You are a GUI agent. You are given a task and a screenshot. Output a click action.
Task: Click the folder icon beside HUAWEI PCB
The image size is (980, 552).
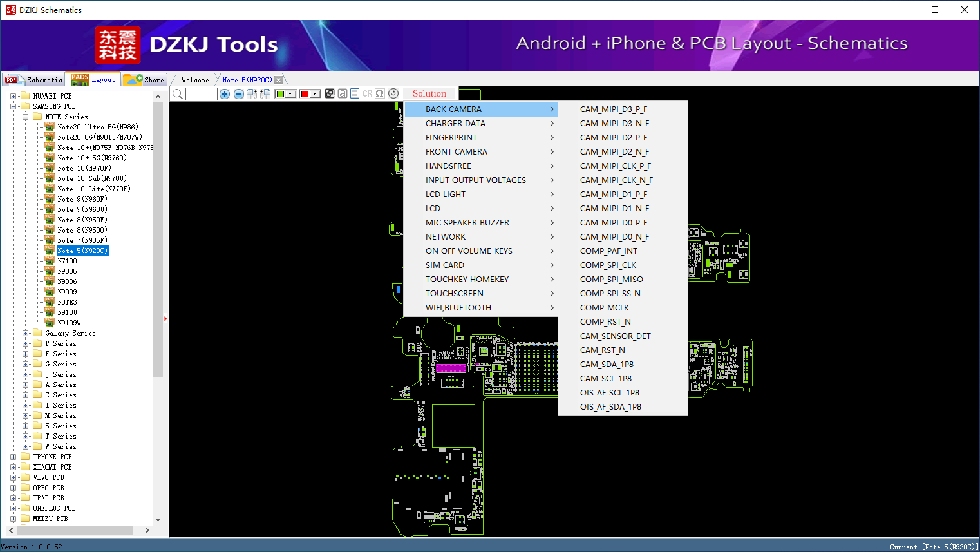(x=25, y=96)
